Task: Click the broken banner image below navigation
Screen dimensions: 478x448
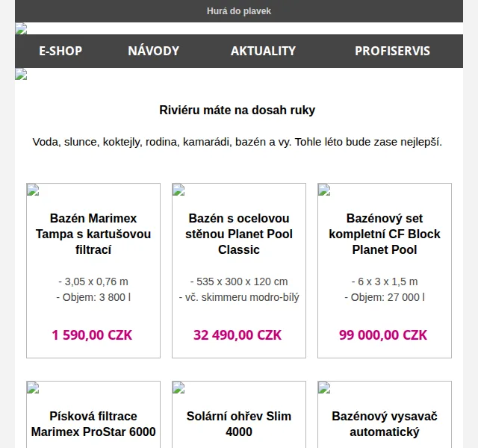Action: click(21, 74)
